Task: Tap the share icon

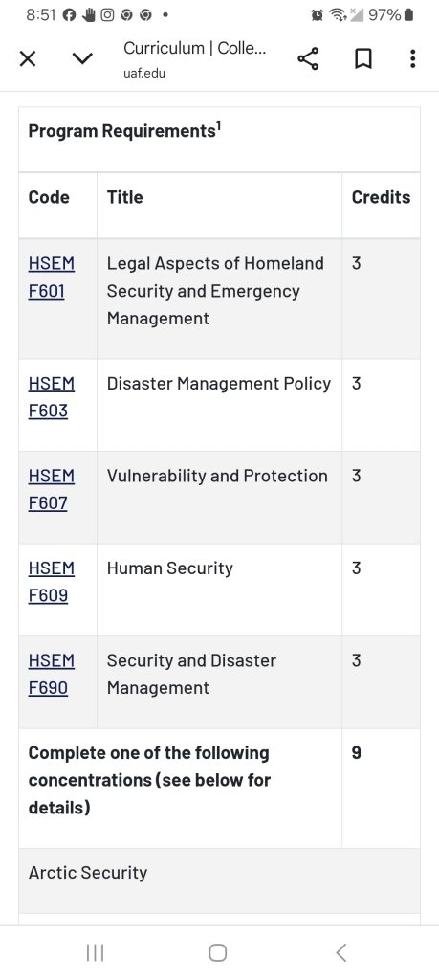Action: (x=308, y=58)
